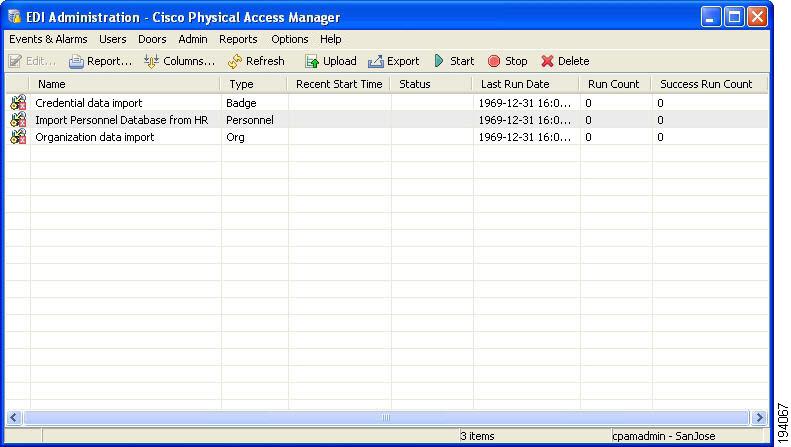
Task: Open the Events & Alarms menu
Action: pyautogui.click(x=48, y=39)
